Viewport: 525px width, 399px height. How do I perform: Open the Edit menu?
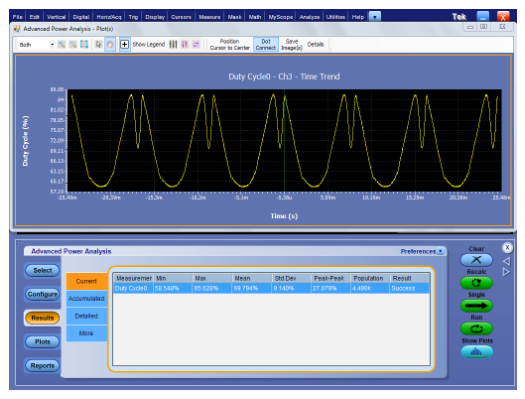pos(34,17)
